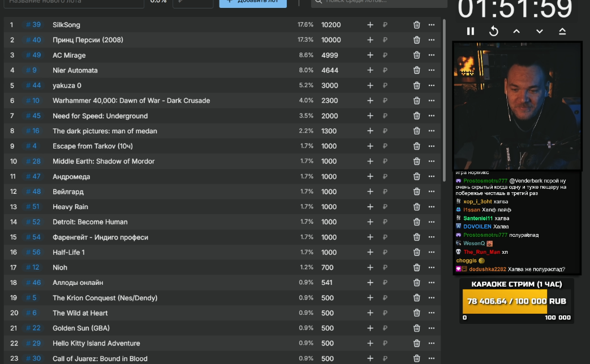Open more options for SilkSong

[432, 25]
